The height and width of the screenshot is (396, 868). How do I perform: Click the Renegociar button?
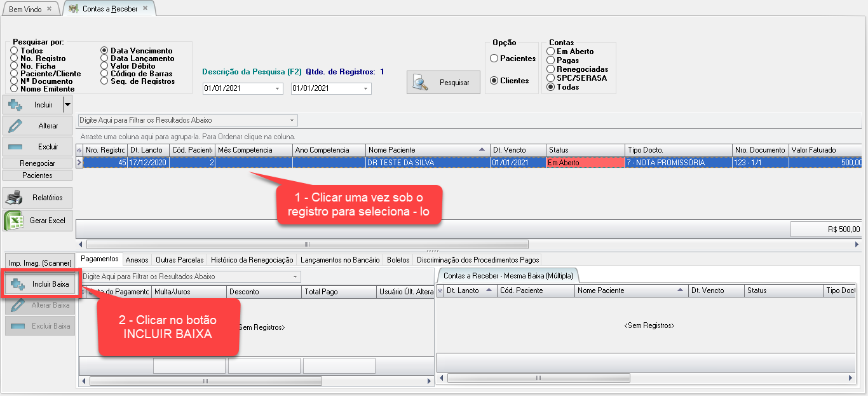[37, 163]
